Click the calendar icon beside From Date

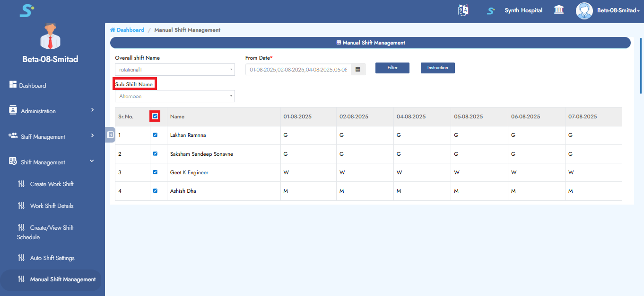pyautogui.click(x=358, y=70)
